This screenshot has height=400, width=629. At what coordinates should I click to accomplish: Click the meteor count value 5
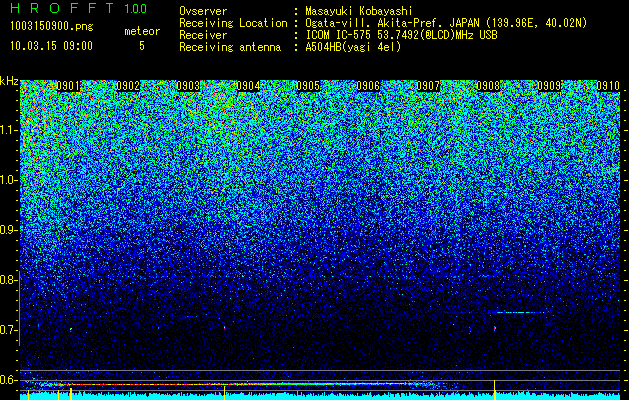click(142, 46)
